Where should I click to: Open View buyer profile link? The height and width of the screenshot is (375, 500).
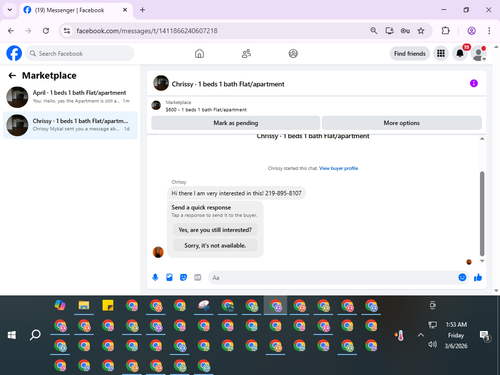(x=338, y=168)
